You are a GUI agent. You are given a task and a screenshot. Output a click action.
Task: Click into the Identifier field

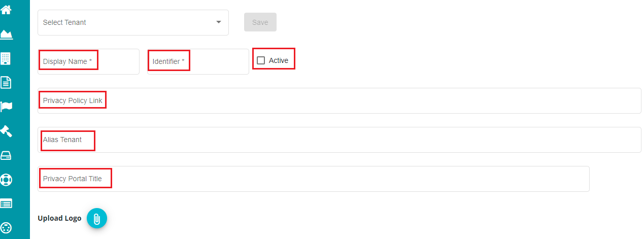point(198,61)
